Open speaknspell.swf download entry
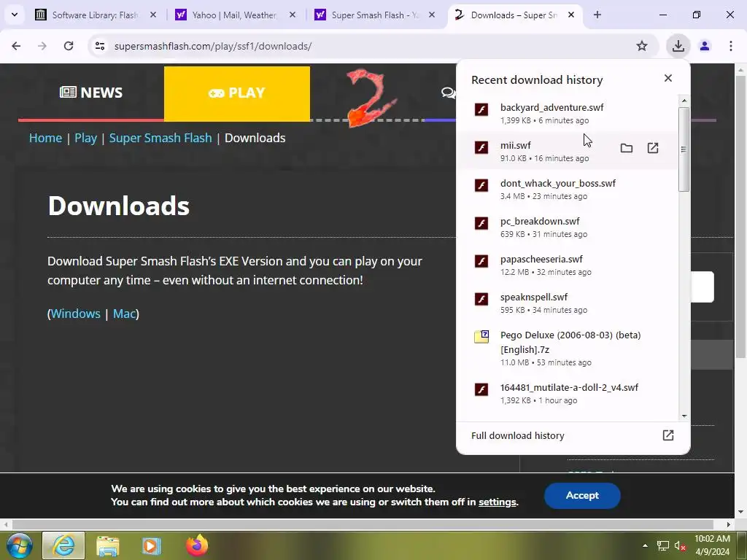 click(567, 303)
